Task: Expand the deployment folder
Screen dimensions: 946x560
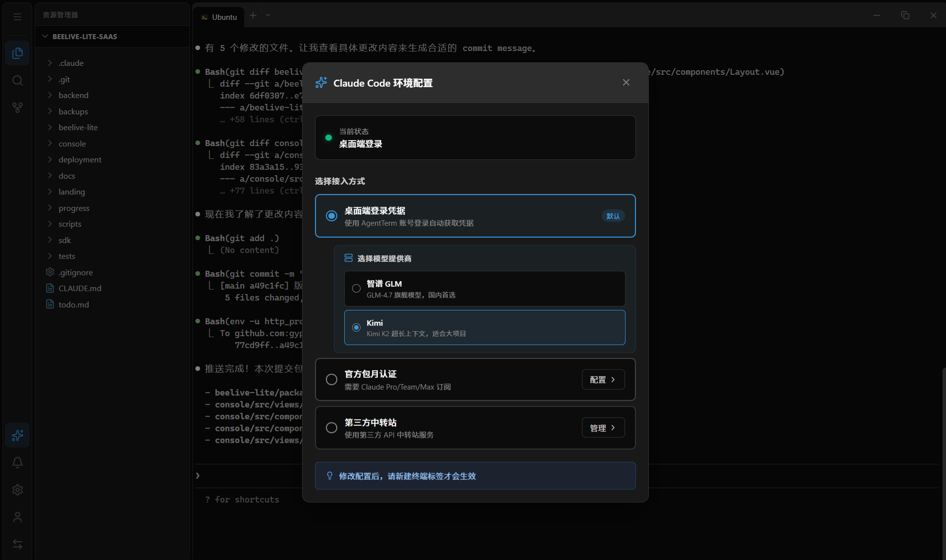Action: pyautogui.click(x=112, y=159)
